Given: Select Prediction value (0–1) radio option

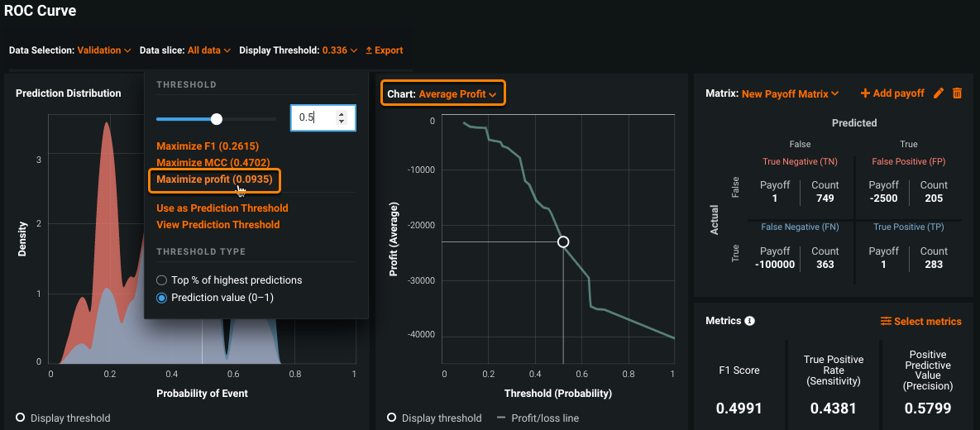Looking at the screenshot, I should coord(162,298).
